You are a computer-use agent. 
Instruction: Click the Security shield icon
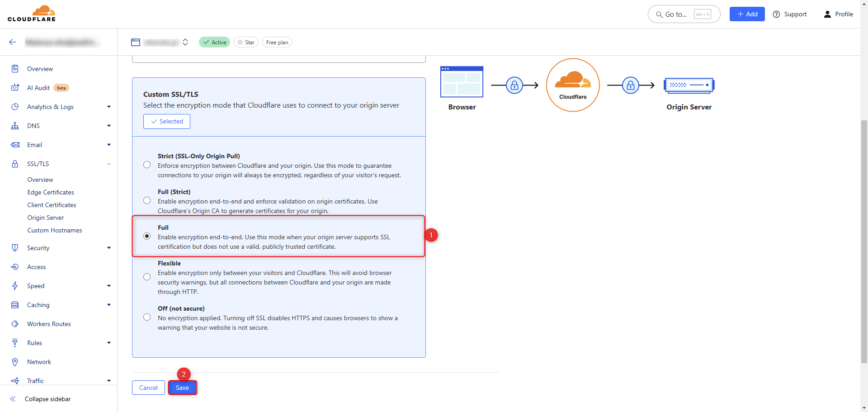tap(15, 248)
